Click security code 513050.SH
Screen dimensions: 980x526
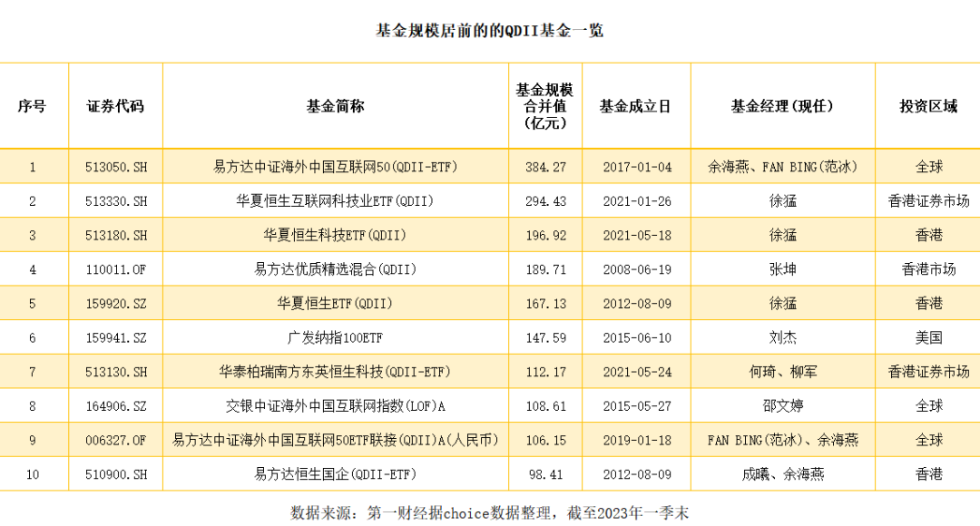coord(116,167)
